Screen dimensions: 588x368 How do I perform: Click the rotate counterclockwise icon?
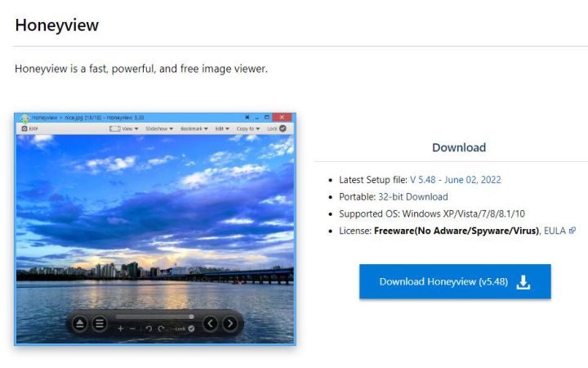click(149, 329)
